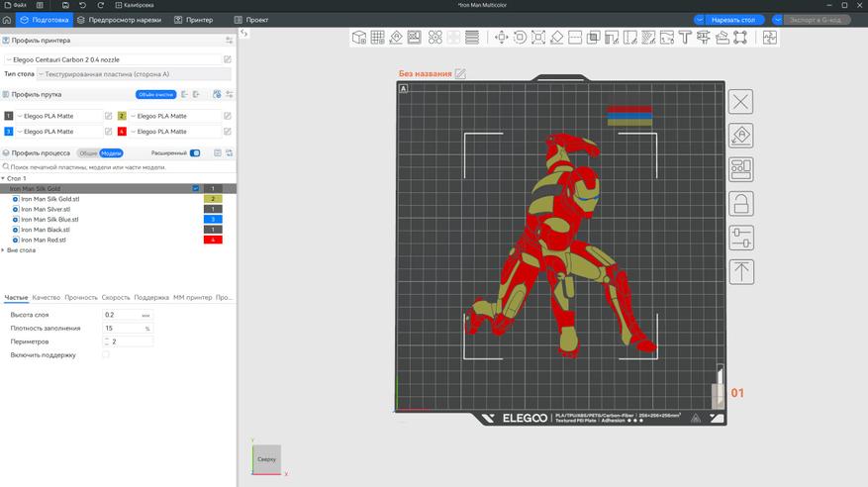Click the plate lock icon
This screenshot has width=868, height=487.
click(741, 204)
